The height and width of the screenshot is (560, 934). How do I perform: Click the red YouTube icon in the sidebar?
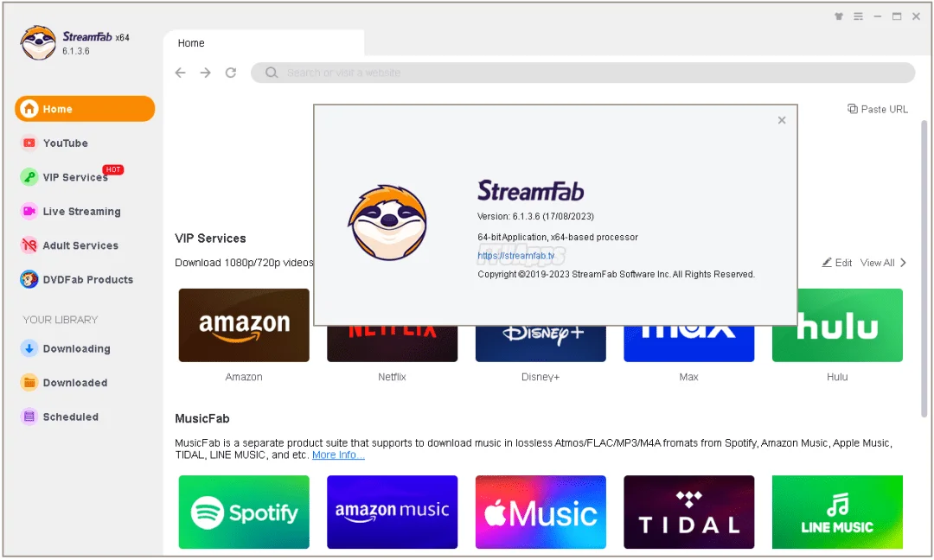[29, 143]
